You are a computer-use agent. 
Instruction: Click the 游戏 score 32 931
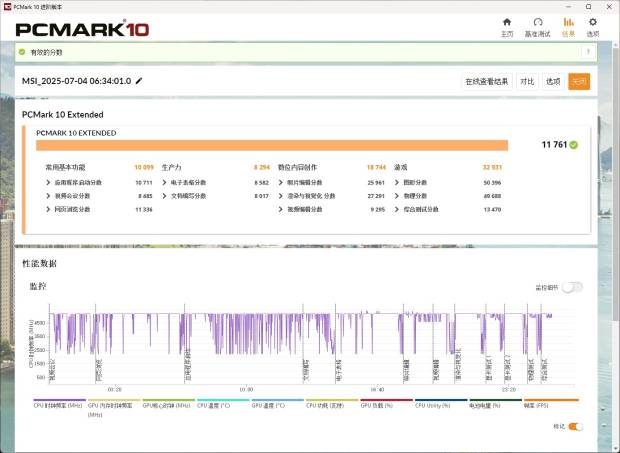tap(492, 168)
